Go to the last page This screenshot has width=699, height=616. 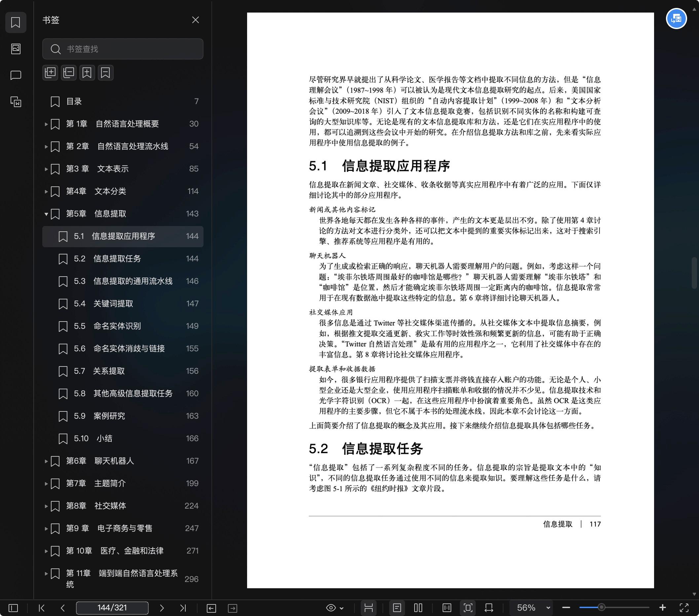coord(183,608)
